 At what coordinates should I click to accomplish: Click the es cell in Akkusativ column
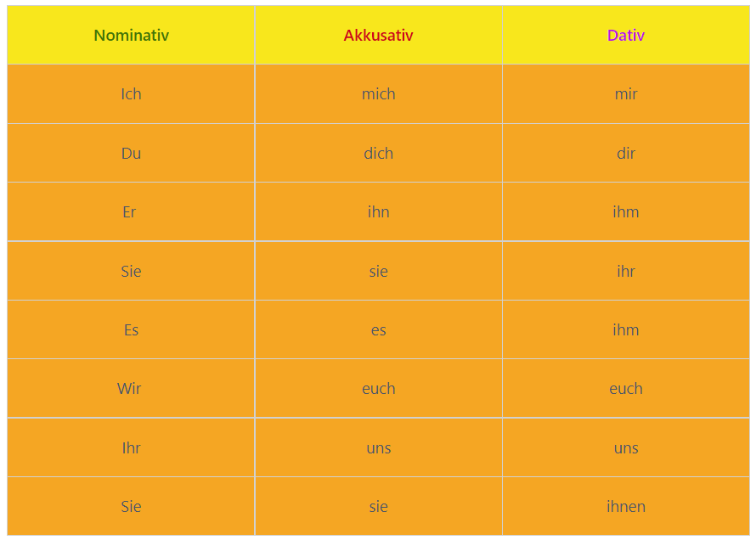point(379,330)
